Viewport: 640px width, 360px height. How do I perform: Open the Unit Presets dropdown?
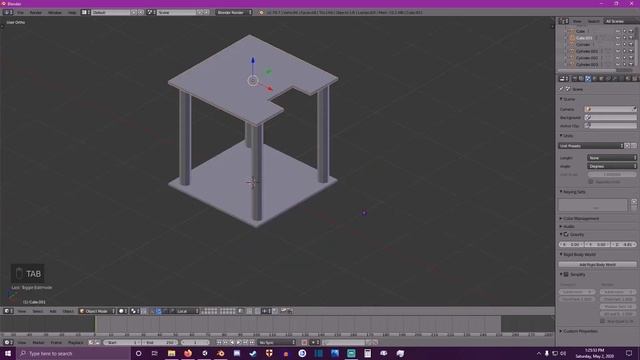pyautogui.click(x=591, y=146)
